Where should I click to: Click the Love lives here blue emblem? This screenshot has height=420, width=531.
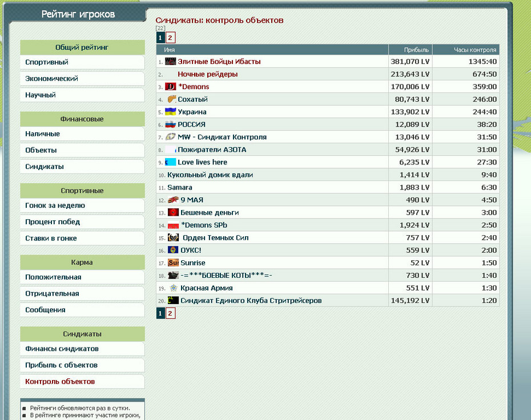click(x=170, y=161)
